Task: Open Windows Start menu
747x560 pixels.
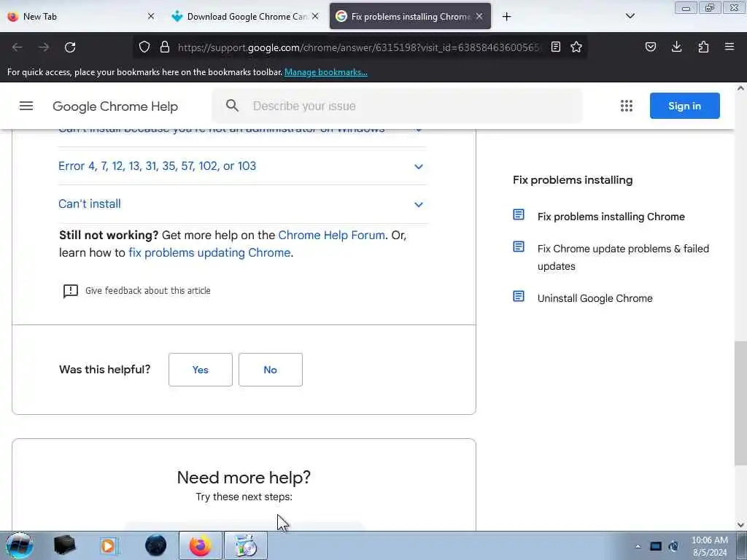Action: pyautogui.click(x=20, y=545)
